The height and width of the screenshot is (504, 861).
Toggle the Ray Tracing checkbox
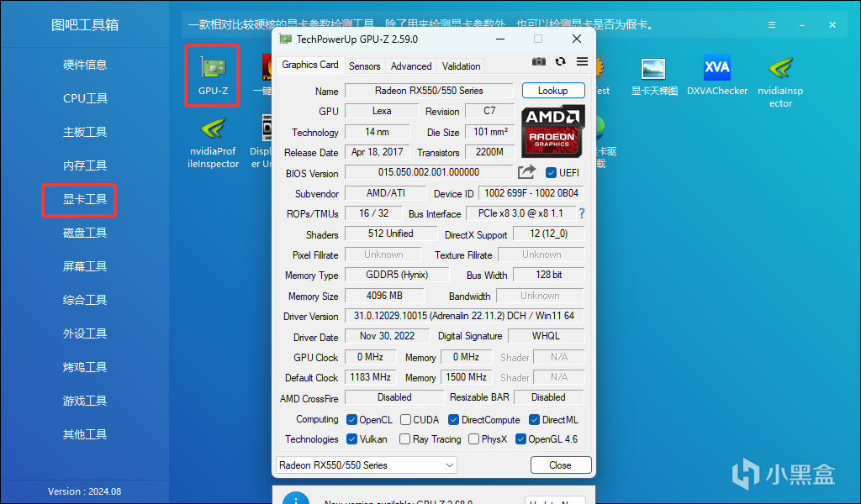404,439
